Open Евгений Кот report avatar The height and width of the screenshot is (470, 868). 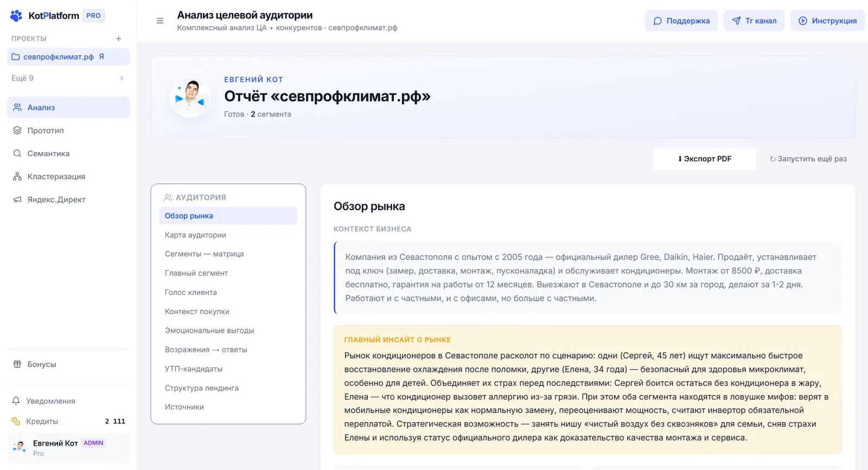click(x=190, y=97)
